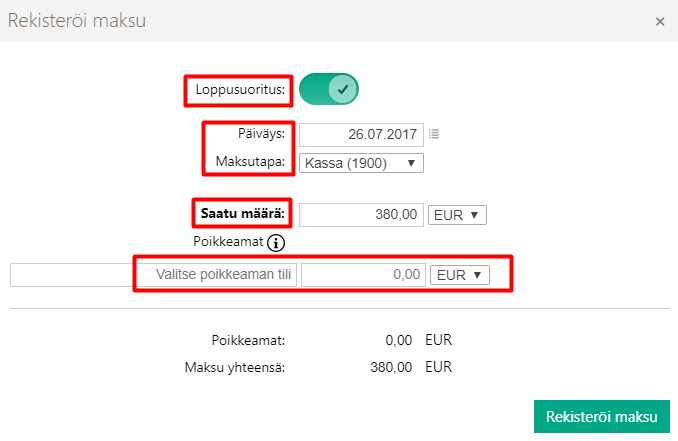Viewport: 678px width, 441px height.
Task: Click the Valitse poikkeaman tili field
Action: tap(216, 274)
